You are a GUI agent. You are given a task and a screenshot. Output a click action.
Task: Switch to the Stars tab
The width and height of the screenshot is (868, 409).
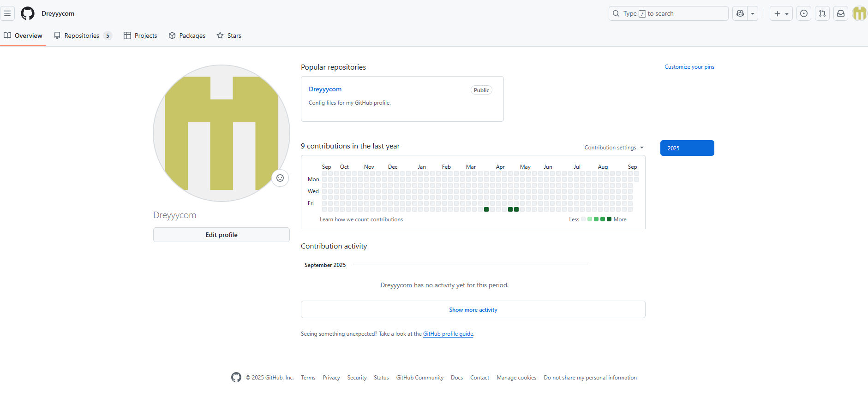click(x=229, y=36)
